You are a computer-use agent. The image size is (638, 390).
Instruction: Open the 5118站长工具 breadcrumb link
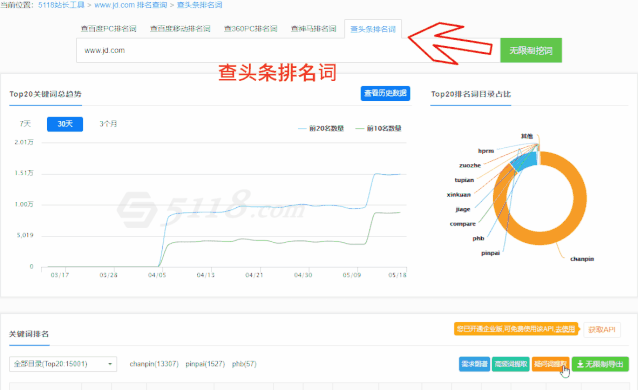[61, 5]
